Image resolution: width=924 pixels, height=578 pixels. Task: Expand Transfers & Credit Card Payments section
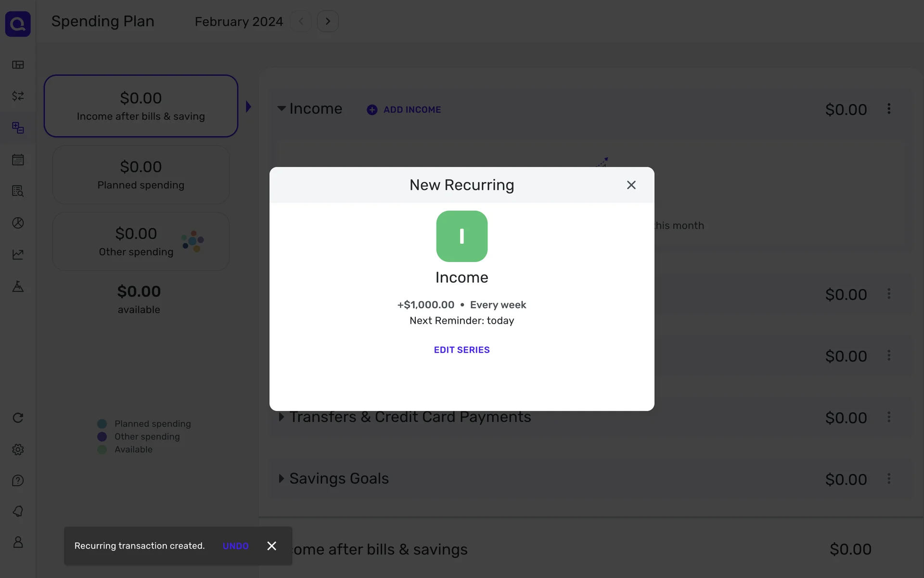[282, 417]
